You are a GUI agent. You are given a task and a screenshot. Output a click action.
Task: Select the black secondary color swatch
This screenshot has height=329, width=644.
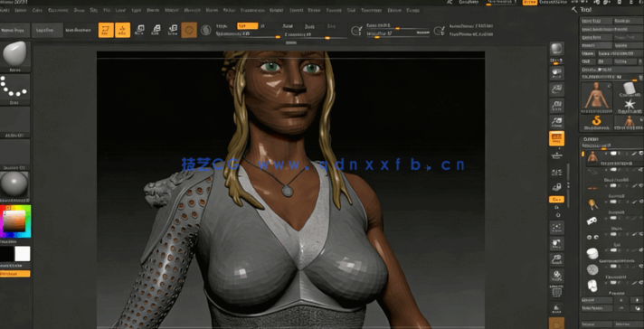coord(6,254)
